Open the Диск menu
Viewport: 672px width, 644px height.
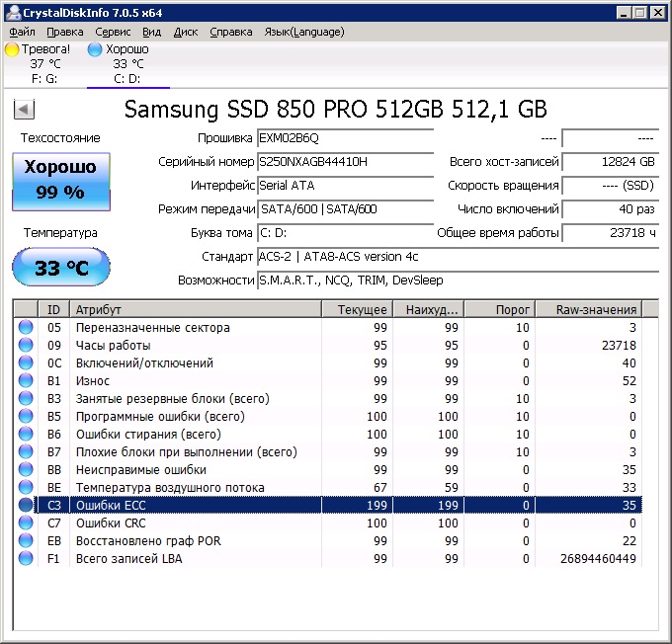coord(186,33)
